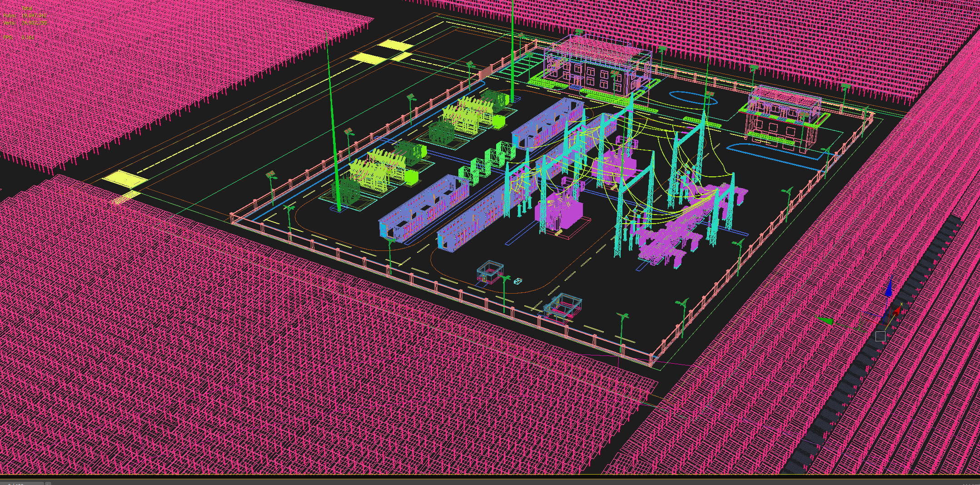Click the "FPS: 0.161" readout
The image size is (980, 485).
[x=19, y=37]
